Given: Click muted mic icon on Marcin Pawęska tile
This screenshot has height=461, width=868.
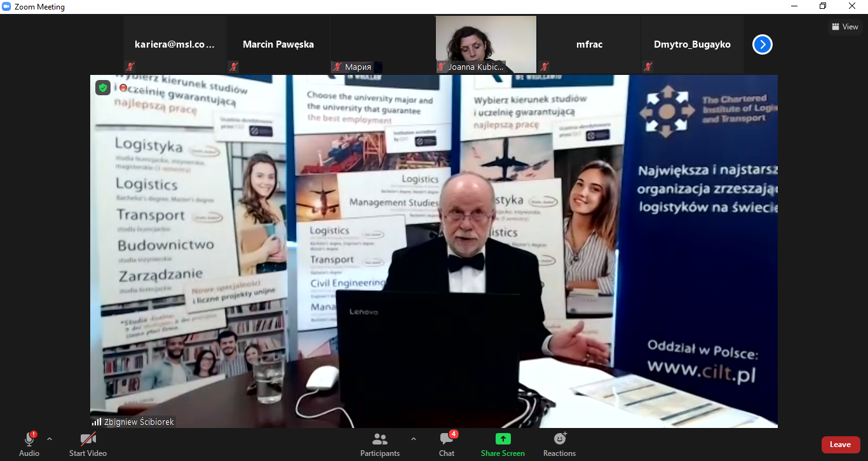Looking at the screenshot, I should tap(234, 67).
